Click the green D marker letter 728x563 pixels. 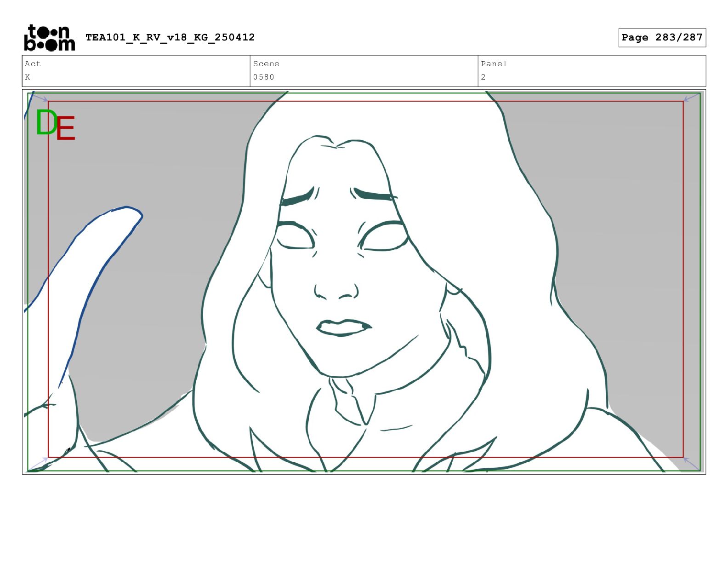[46, 122]
